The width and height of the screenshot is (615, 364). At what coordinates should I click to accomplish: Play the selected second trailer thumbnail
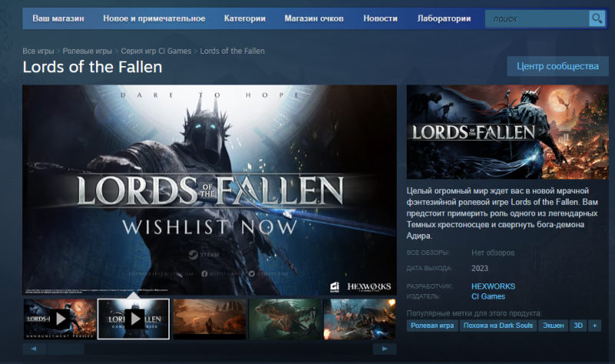[x=134, y=319]
